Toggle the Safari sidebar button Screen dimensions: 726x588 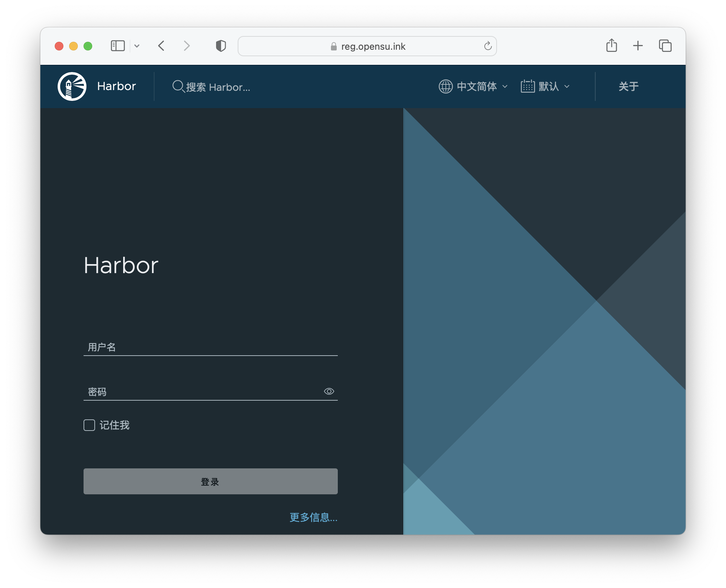117,46
